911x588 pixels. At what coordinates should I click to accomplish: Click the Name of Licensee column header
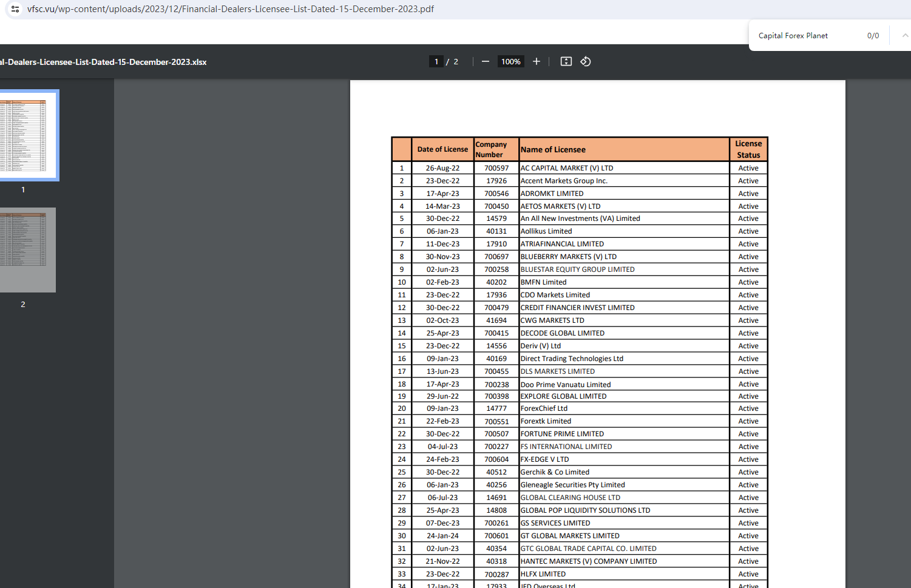point(553,149)
